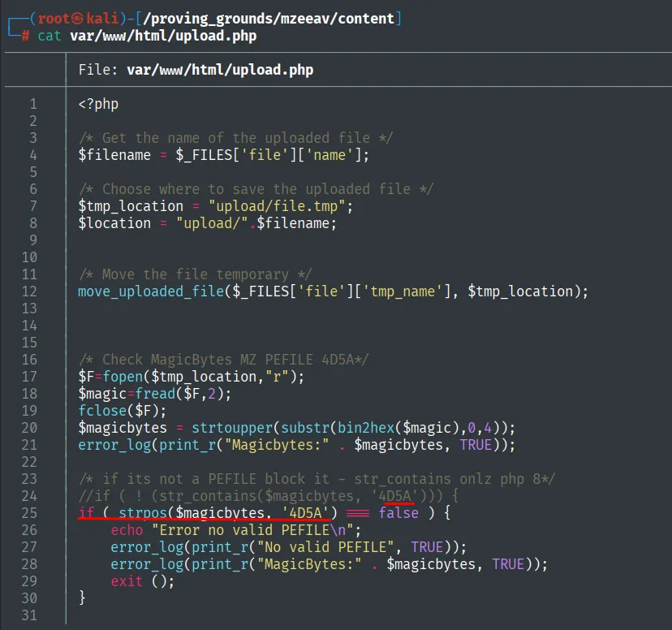672x630 pixels.
Task: Click the 'exit ();' statement
Action: click(143, 581)
